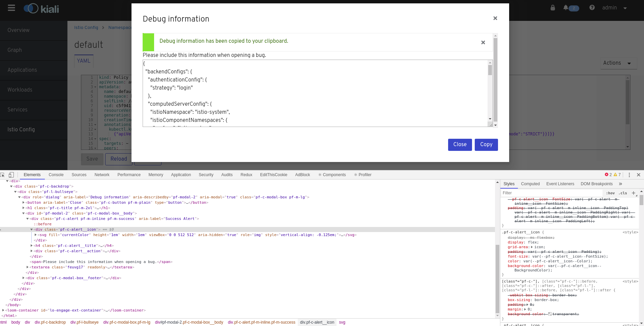This screenshot has height=326, width=644.
Task: Select the element inspector icon in DevTools
Action: [x=3, y=175]
